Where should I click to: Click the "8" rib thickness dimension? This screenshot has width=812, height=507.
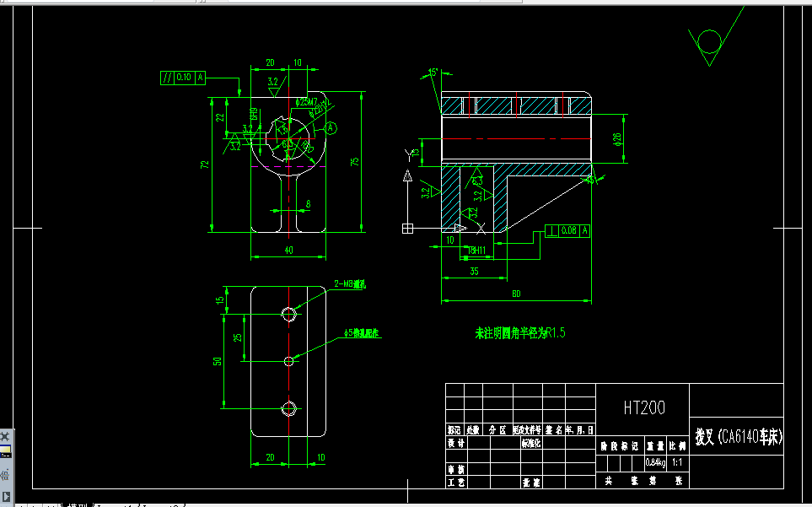coord(308,204)
